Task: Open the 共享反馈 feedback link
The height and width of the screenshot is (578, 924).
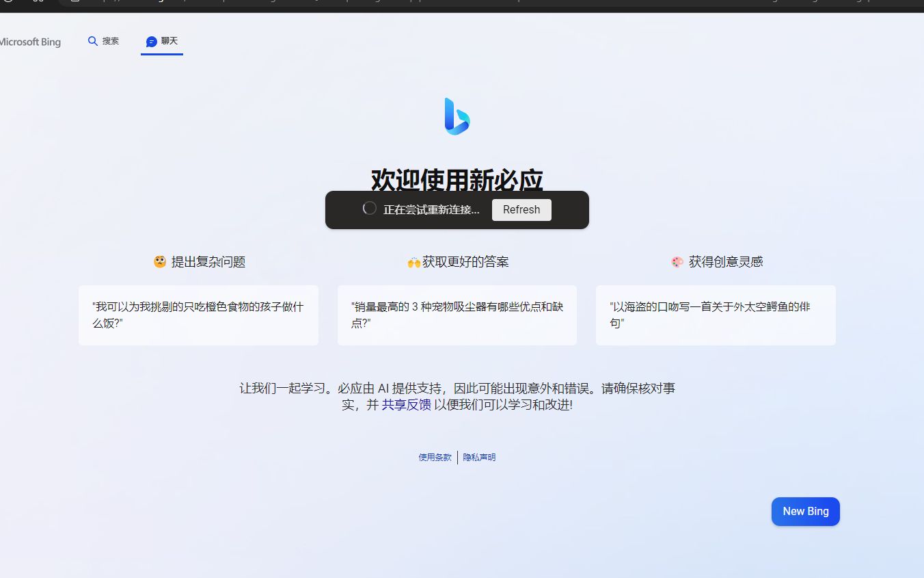Action: [x=406, y=405]
